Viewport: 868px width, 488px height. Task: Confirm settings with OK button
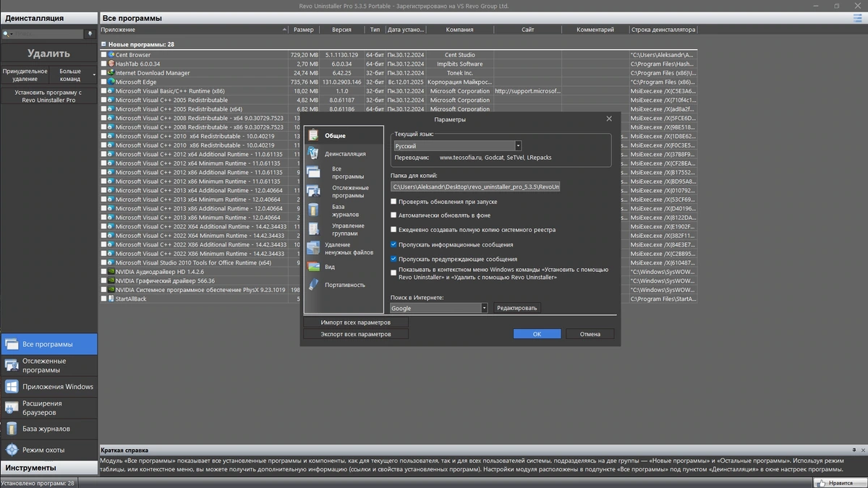click(x=537, y=334)
